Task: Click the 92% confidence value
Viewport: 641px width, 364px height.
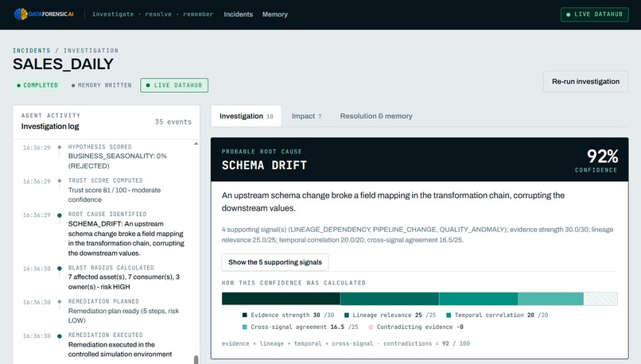Action: click(603, 156)
